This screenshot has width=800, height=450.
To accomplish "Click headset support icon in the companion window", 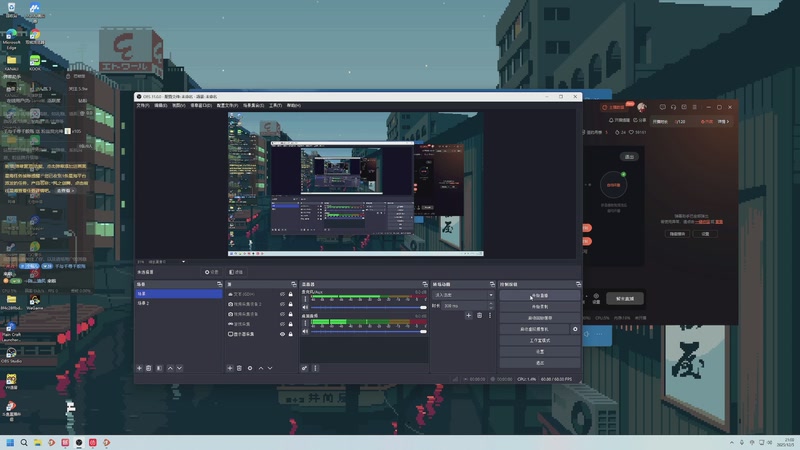I will 673,107.
